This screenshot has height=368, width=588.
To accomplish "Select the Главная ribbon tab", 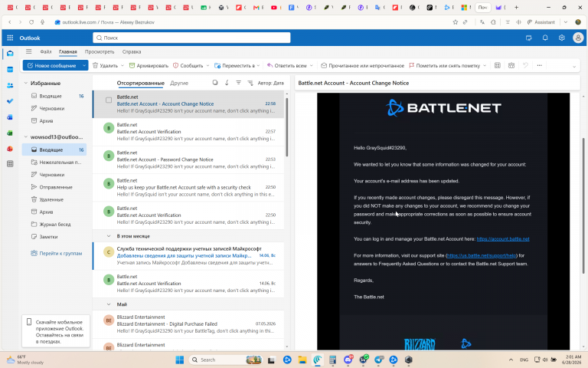I will 68,52.
